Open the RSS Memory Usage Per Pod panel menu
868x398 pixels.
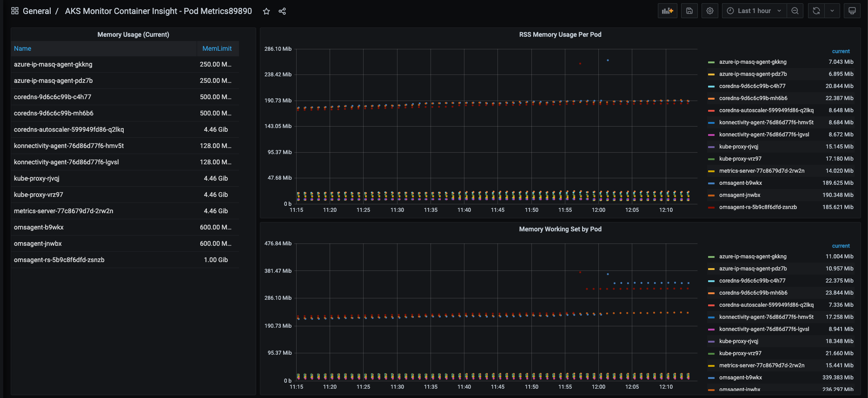point(560,34)
